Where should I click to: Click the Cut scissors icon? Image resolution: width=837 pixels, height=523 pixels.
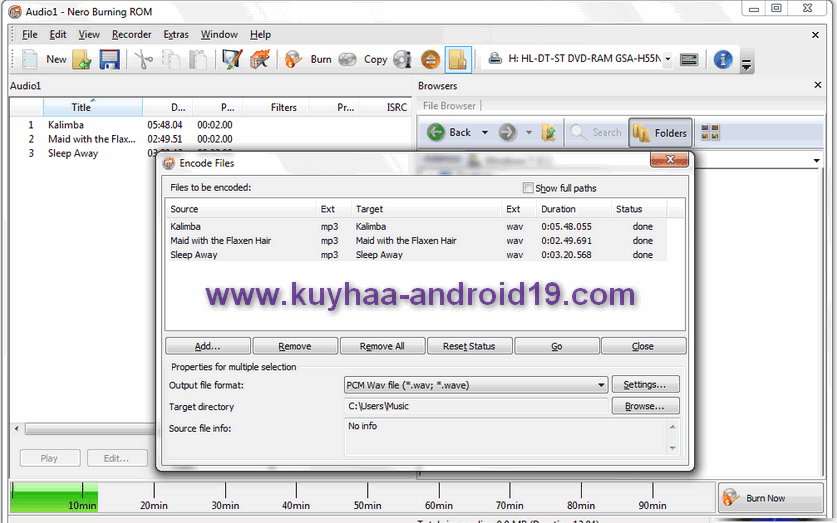tap(143, 59)
